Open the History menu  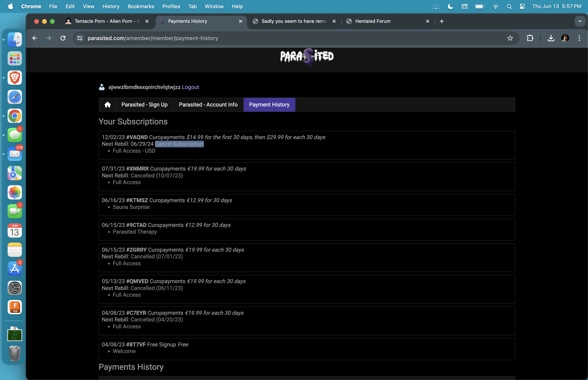[111, 6]
